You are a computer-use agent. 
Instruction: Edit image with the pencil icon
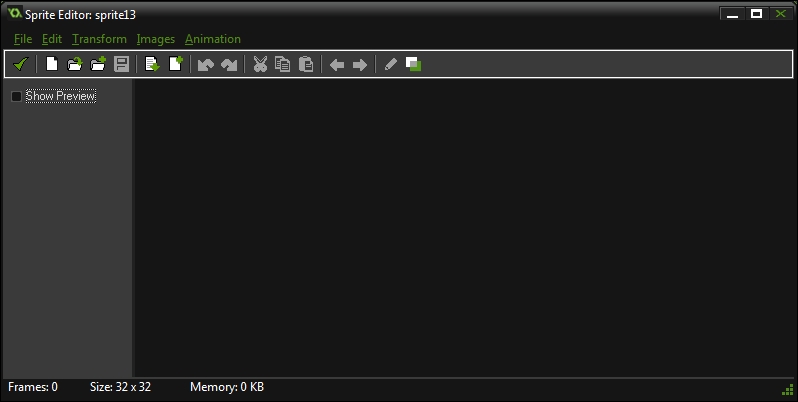390,64
